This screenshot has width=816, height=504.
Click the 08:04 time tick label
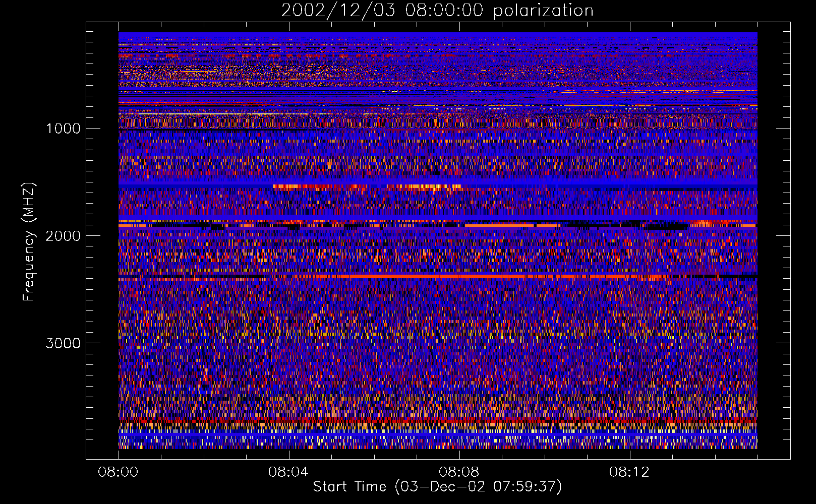[288, 472]
